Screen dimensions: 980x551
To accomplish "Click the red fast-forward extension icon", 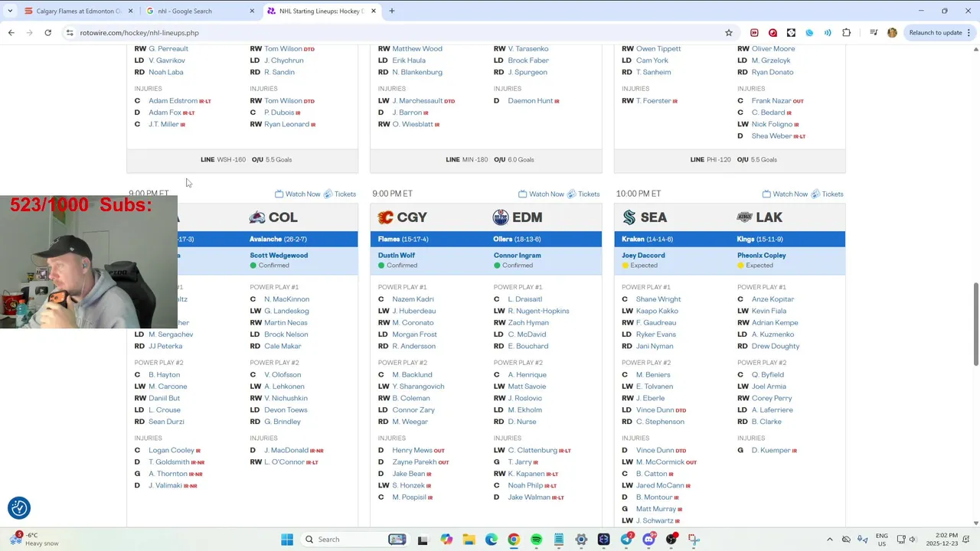I will point(754,33).
